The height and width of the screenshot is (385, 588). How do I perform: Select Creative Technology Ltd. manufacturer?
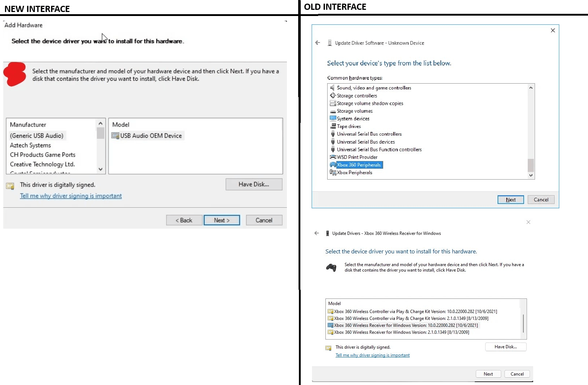pos(42,164)
